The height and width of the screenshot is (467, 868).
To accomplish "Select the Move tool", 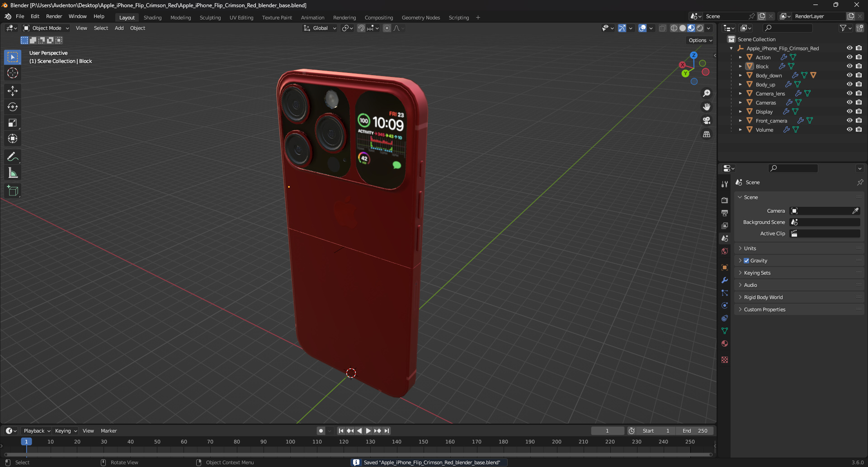I will (13, 91).
